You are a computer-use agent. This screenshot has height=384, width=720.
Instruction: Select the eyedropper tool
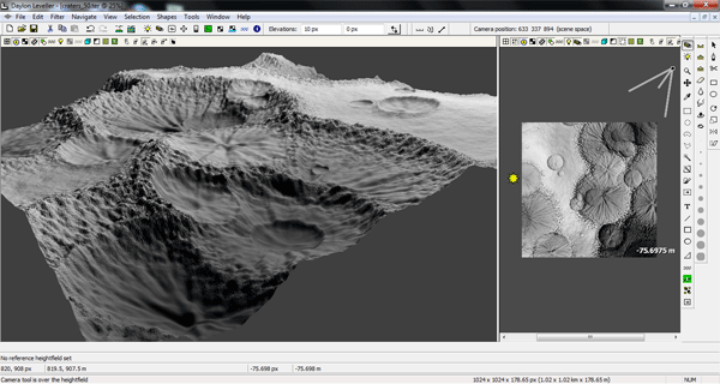pyautogui.click(x=687, y=97)
